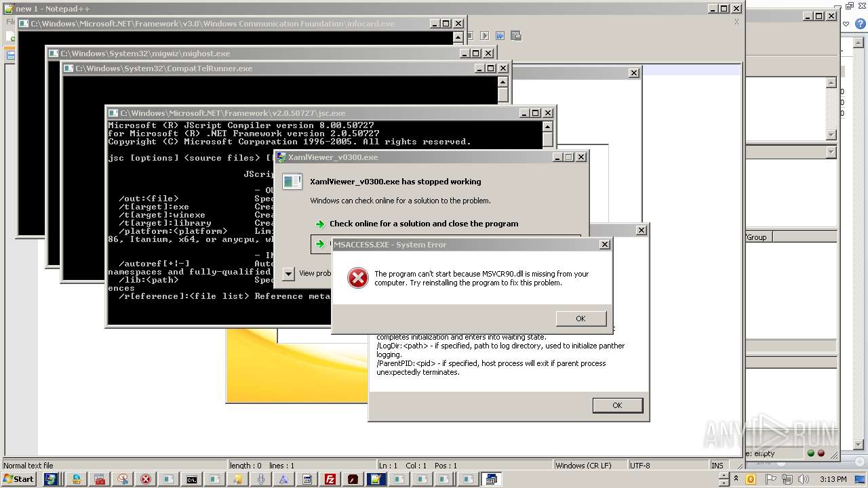Click first taskbar icon next to Start
This screenshot has height=488, width=868.
(x=51, y=479)
